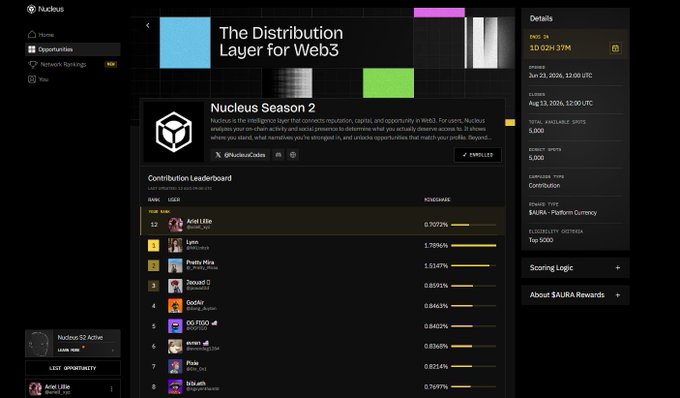The height and width of the screenshot is (398, 680).
Task: Click the Nucleus Season 2 title
Action: point(263,108)
